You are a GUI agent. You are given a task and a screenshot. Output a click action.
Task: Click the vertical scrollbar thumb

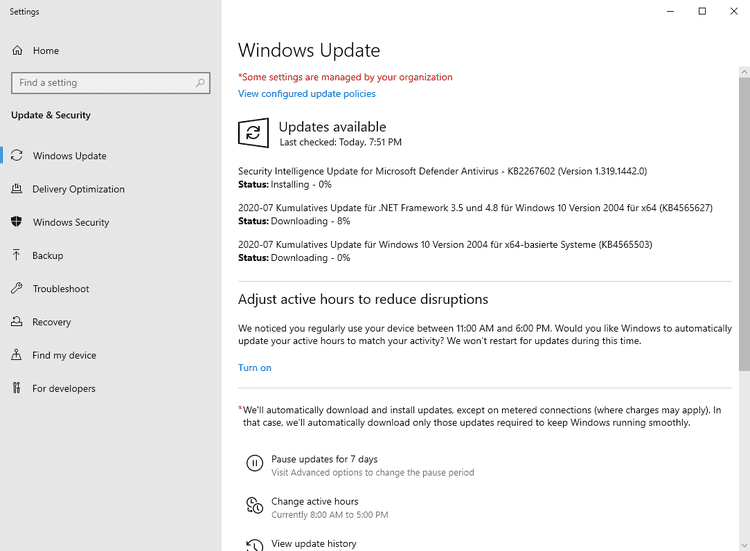(x=744, y=224)
